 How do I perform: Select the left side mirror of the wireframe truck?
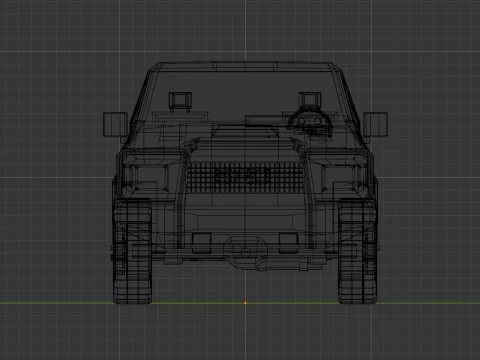point(115,124)
